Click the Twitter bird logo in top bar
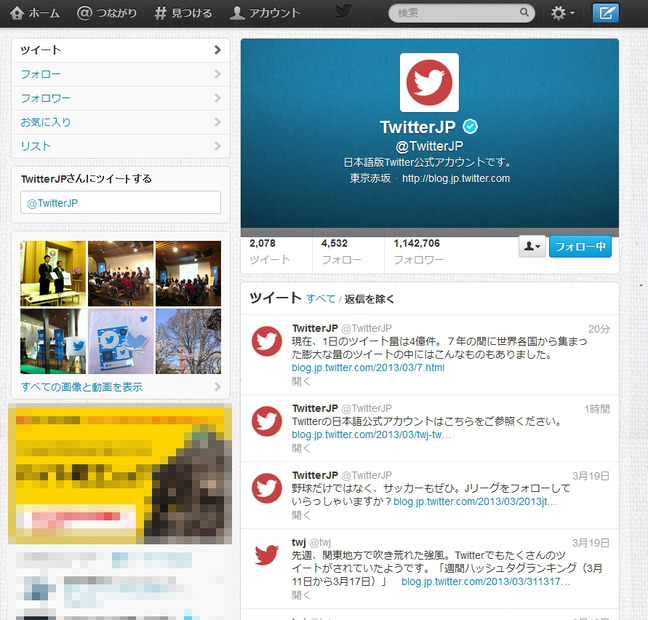Screen dimensions: 648x620 pyautogui.click(x=343, y=12)
